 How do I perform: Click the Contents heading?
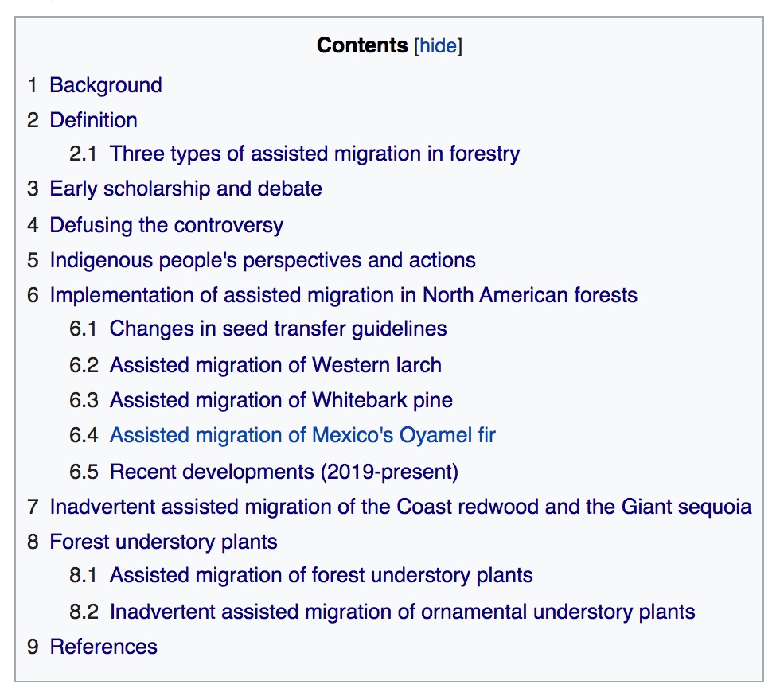362,45
